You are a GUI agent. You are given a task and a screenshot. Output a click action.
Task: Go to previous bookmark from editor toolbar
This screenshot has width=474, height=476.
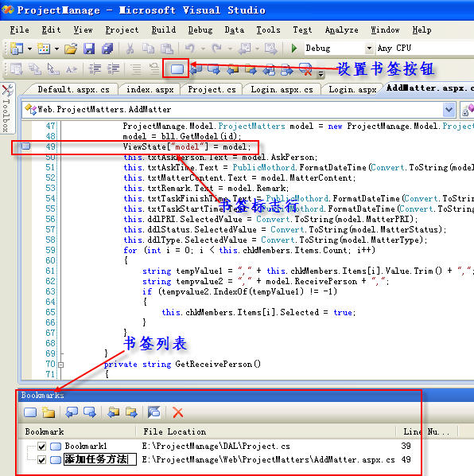coord(196,69)
